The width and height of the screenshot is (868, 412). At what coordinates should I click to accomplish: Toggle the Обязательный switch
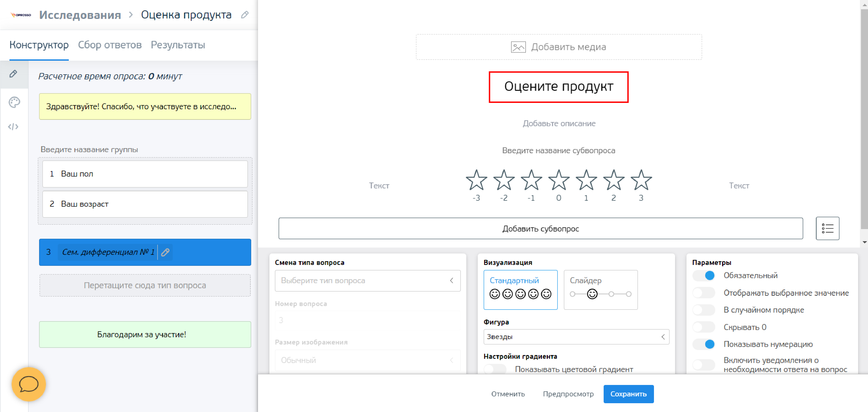704,275
